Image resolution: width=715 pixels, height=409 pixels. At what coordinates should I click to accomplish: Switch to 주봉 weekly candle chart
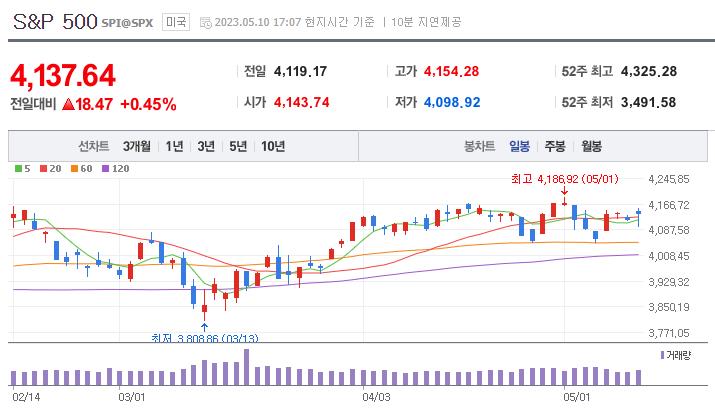tap(555, 146)
